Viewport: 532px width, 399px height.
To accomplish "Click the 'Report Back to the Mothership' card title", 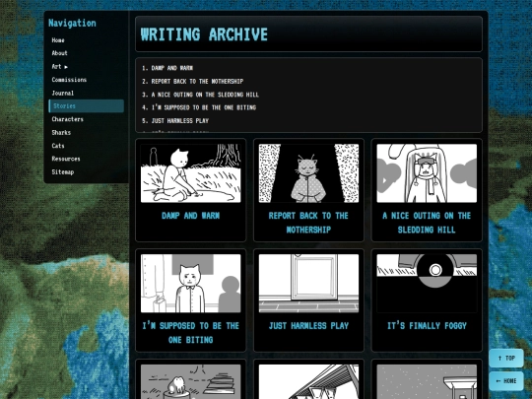I will point(308,223).
